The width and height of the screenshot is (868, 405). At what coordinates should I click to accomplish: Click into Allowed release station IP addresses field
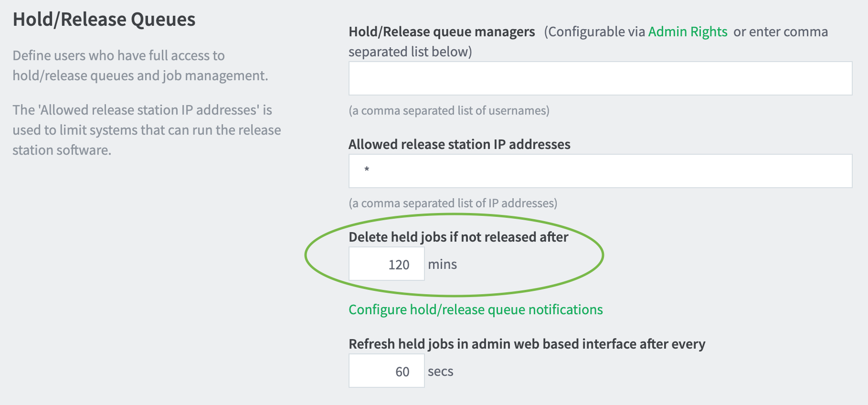(600, 171)
